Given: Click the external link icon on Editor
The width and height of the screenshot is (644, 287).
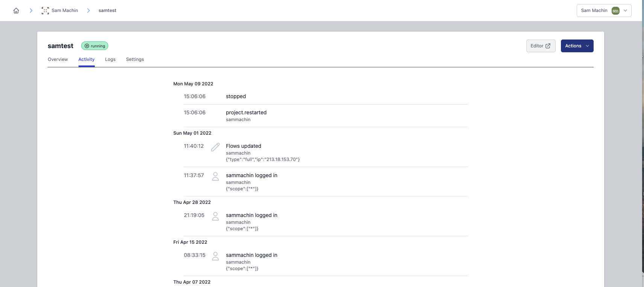Looking at the screenshot, I should point(548,46).
